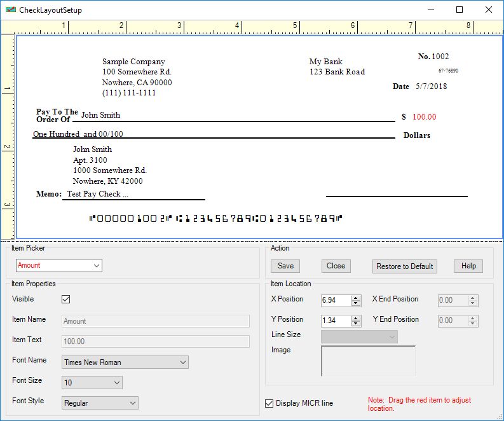Click the Close button in Action group
The height and width of the screenshot is (421, 504).
coord(336,266)
